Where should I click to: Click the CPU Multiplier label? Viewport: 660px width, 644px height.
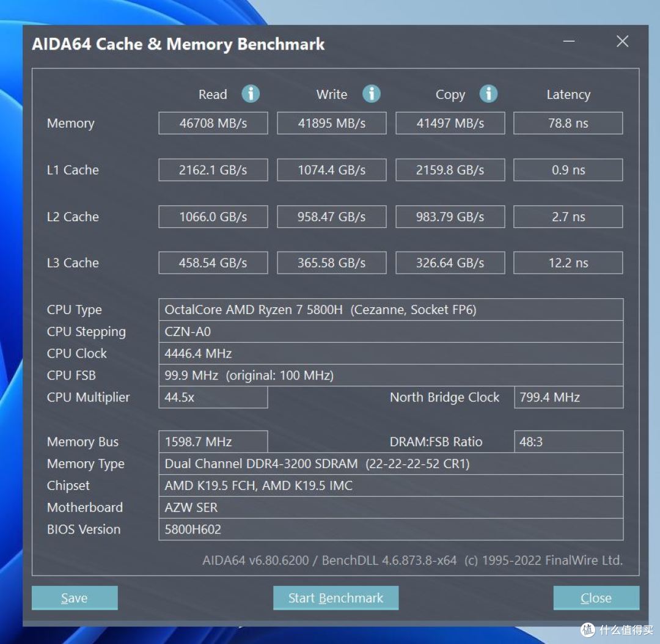pos(89,398)
